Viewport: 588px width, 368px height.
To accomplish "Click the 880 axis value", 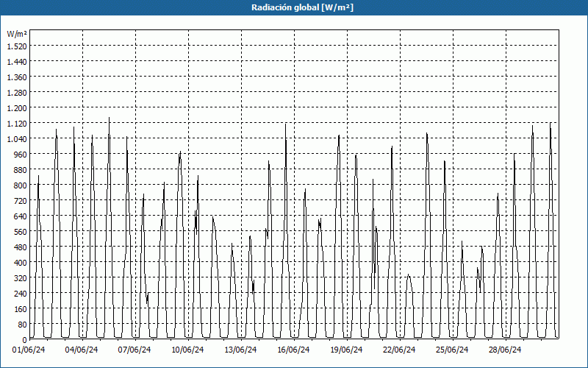I will click(21, 170).
